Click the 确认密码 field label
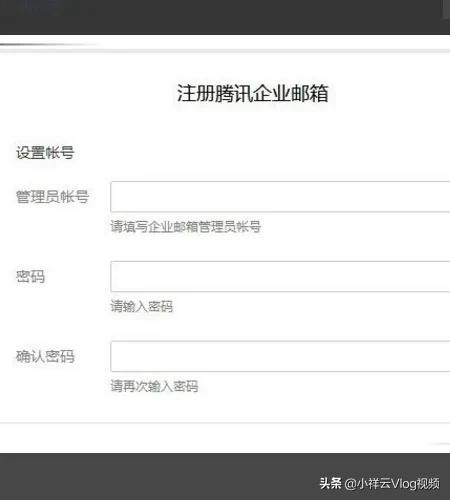This screenshot has width=450, height=500. (x=45, y=356)
